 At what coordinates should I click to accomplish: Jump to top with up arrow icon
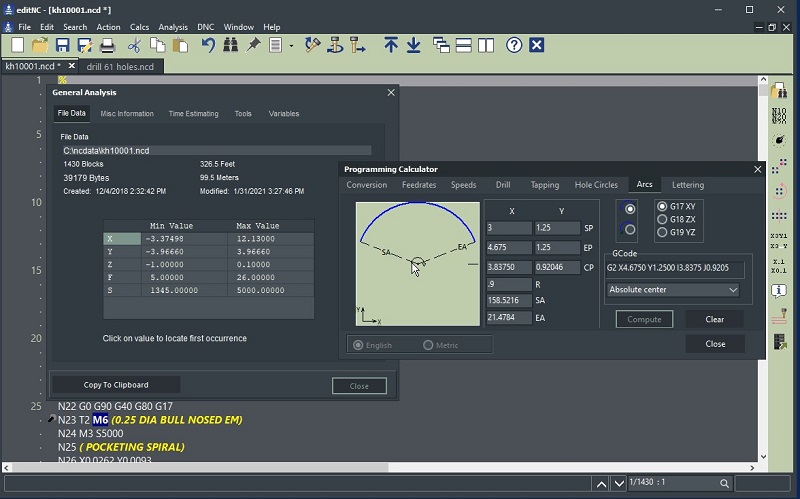391,45
